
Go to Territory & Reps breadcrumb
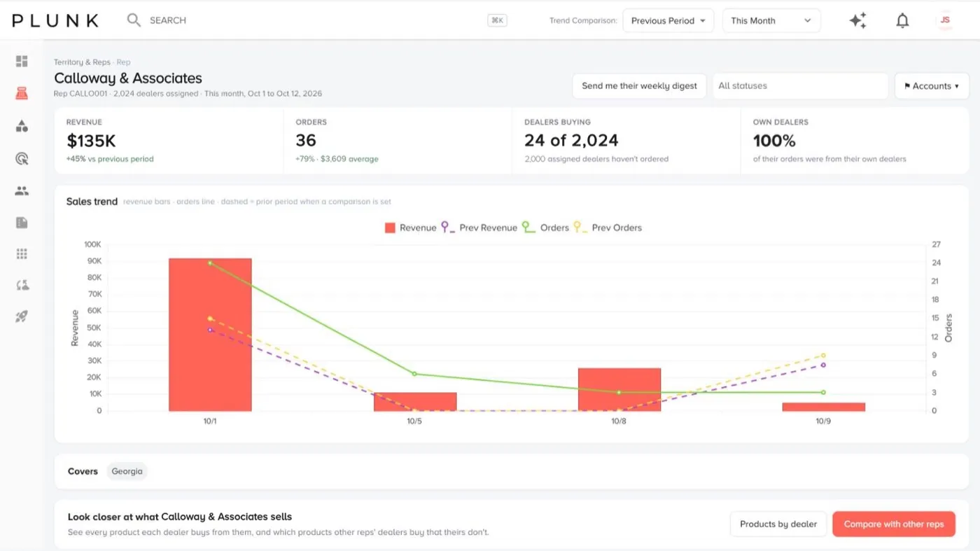point(82,62)
